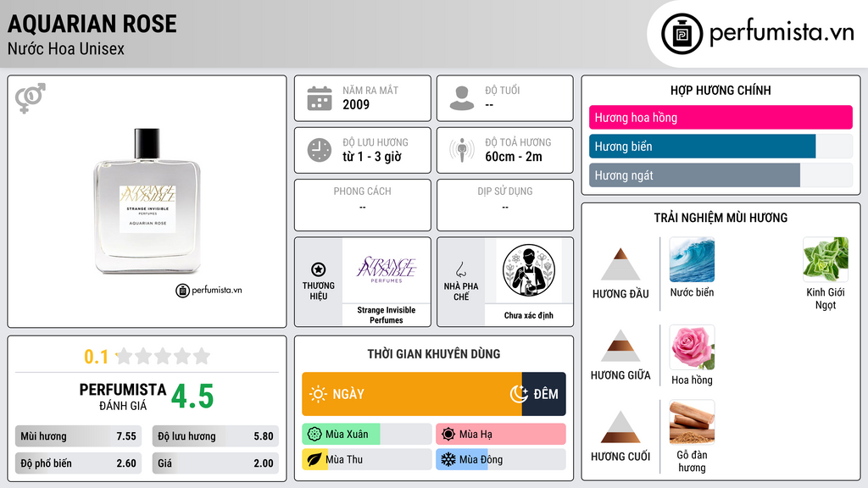Click the DỊP SỬ DỤNG occasion card
868x488 pixels.
tap(505, 205)
